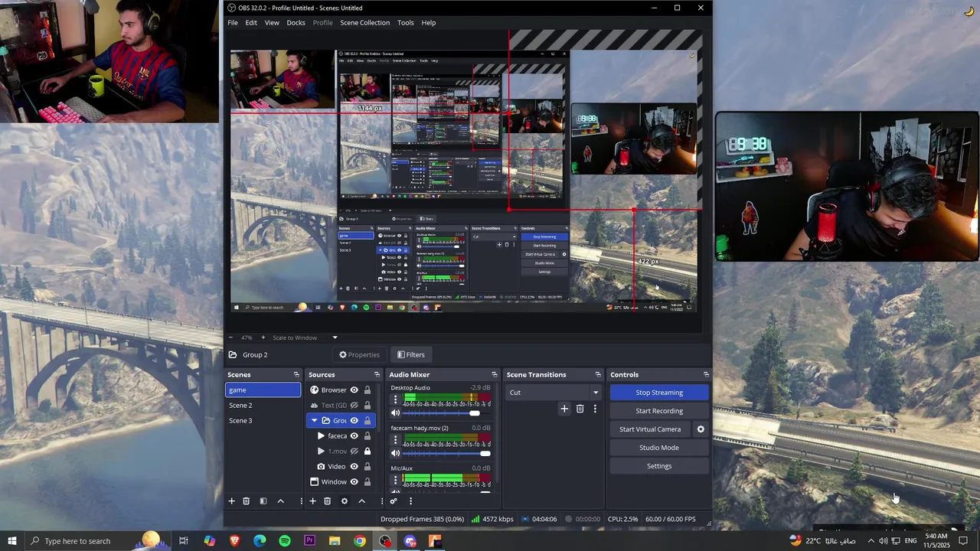Open Windows Start menu
The width and height of the screenshot is (980, 551).
(x=12, y=541)
